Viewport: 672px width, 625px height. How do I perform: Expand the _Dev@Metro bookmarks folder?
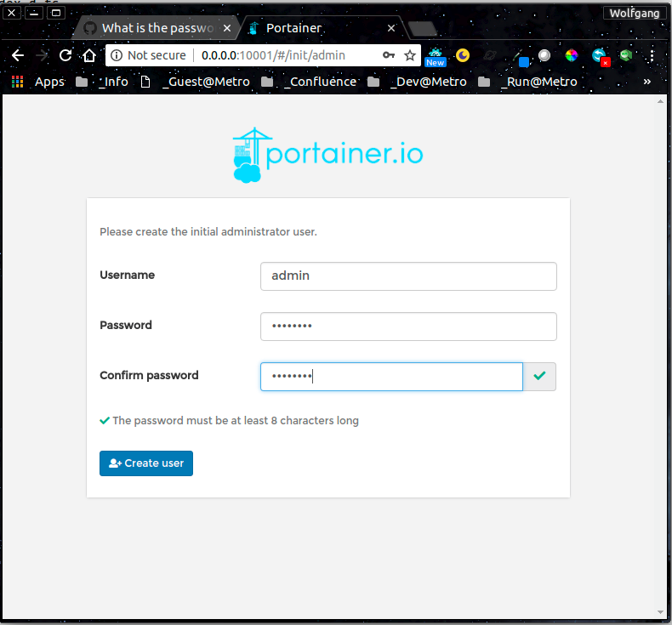(x=418, y=82)
